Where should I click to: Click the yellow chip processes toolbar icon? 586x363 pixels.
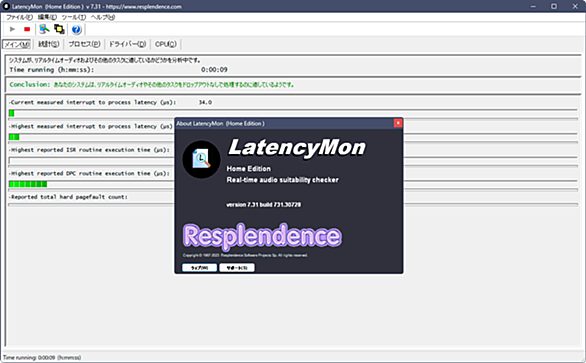pyautogui.click(x=59, y=29)
